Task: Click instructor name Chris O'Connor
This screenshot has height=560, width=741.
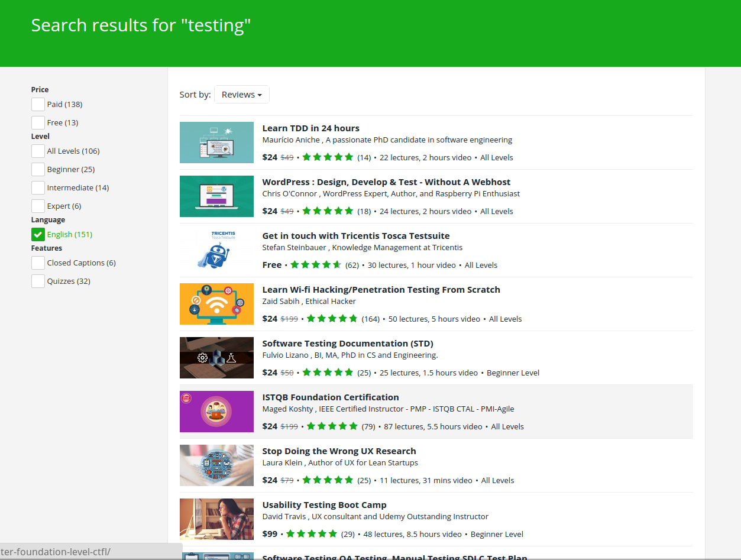Action: pyautogui.click(x=290, y=194)
